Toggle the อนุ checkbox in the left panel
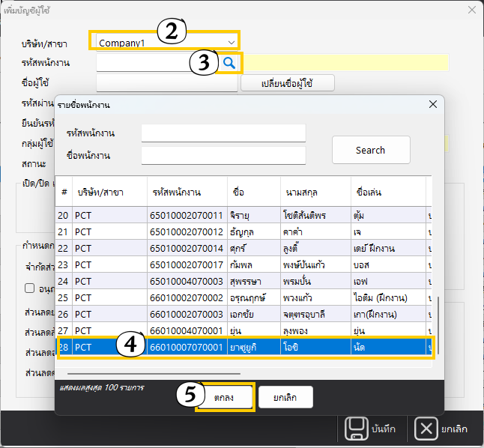This screenshot has height=448, width=484. tap(30, 288)
